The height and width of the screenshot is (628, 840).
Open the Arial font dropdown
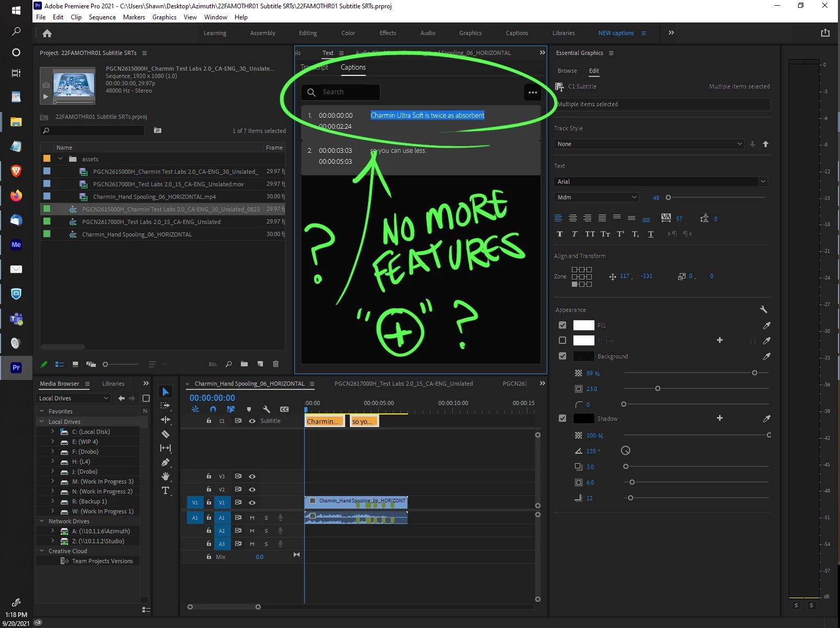click(x=660, y=182)
